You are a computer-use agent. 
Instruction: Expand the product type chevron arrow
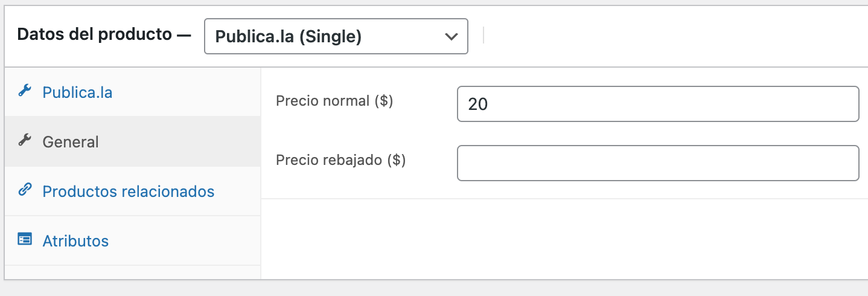point(451,37)
